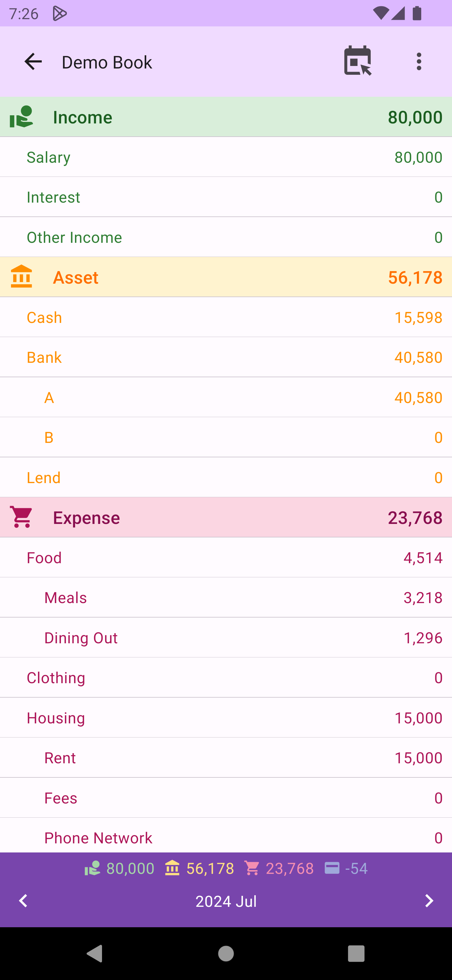Screen dimensions: 452x980
Task: Open the Salary account row
Action: click(226, 157)
